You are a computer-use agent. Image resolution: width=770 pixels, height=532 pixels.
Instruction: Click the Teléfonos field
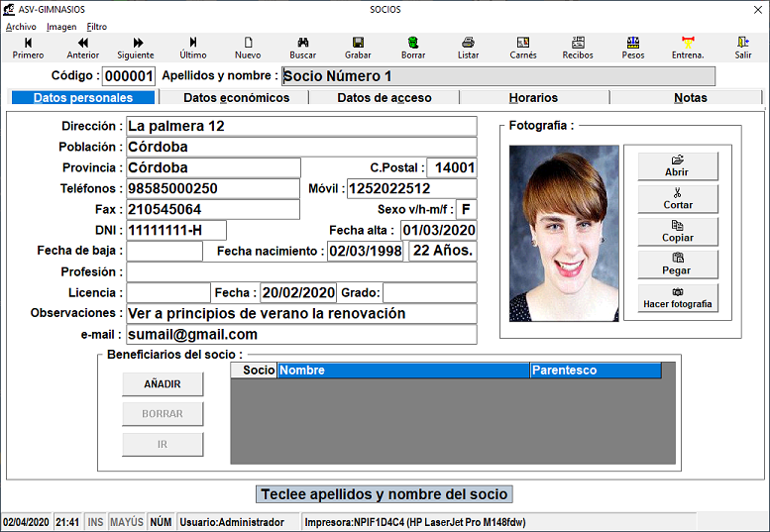(213, 188)
